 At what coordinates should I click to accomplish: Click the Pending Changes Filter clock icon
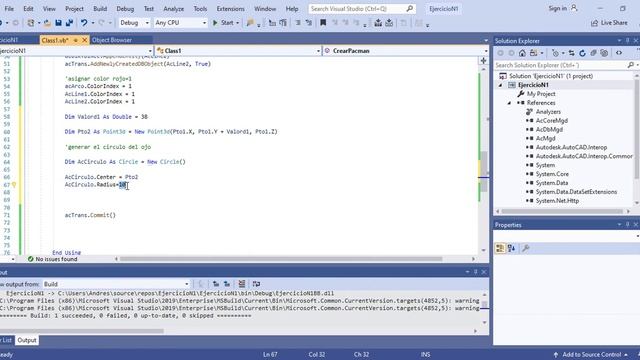(555, 53)
